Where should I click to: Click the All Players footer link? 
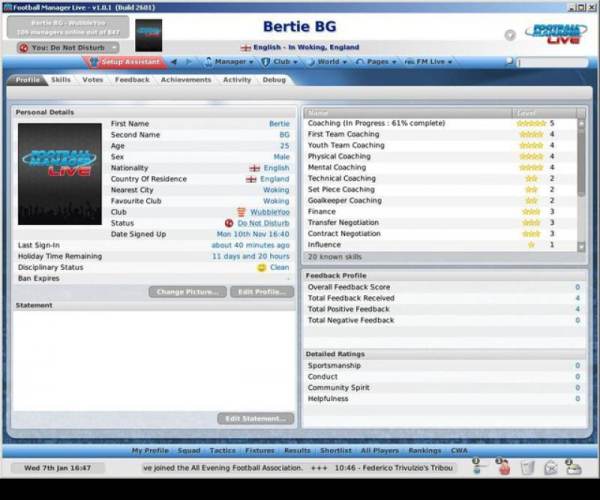380,451
